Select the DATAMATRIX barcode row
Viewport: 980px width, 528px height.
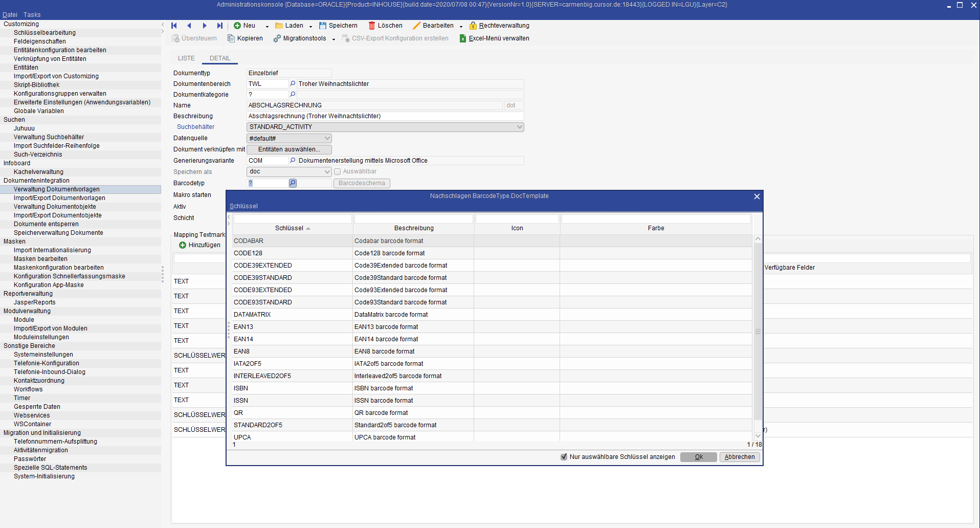coord(252,315)
